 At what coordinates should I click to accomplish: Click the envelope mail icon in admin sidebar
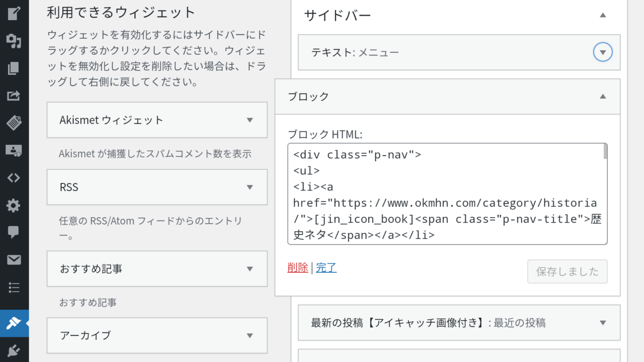(14, 259)
